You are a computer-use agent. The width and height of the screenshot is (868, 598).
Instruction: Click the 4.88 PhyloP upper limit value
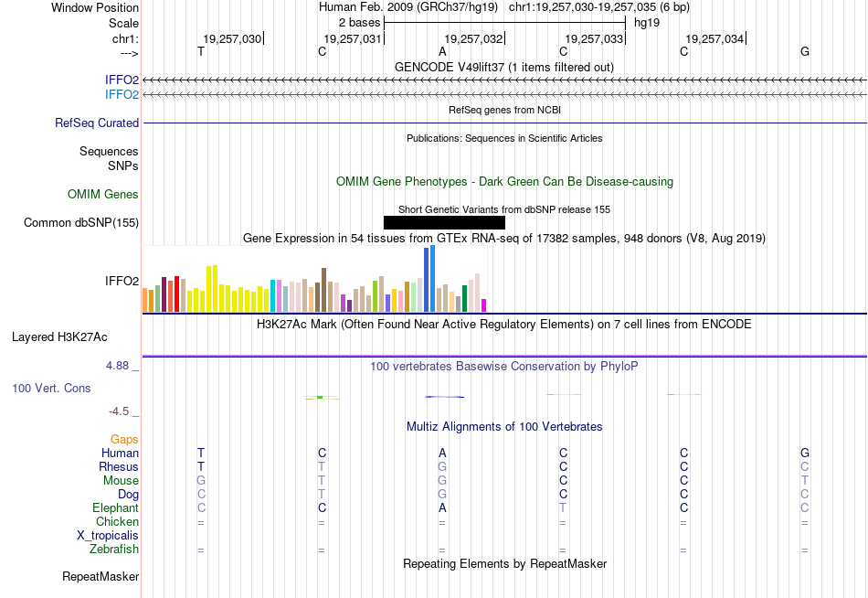[x=117, y=366]
